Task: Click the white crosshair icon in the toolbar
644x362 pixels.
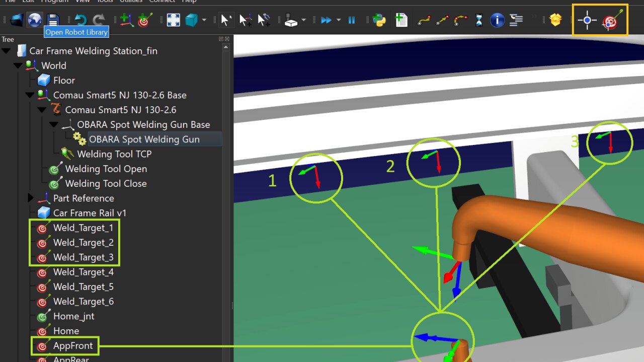Action: coord(587,21)
